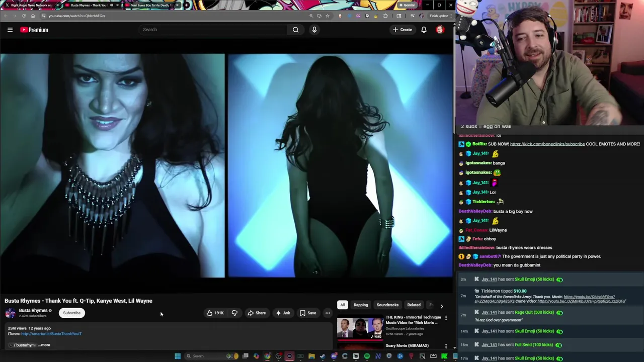This screenshot has width=644, height=362.
Task: Open the smarturl iTunes link in description
Action: (x=51, y=333)
